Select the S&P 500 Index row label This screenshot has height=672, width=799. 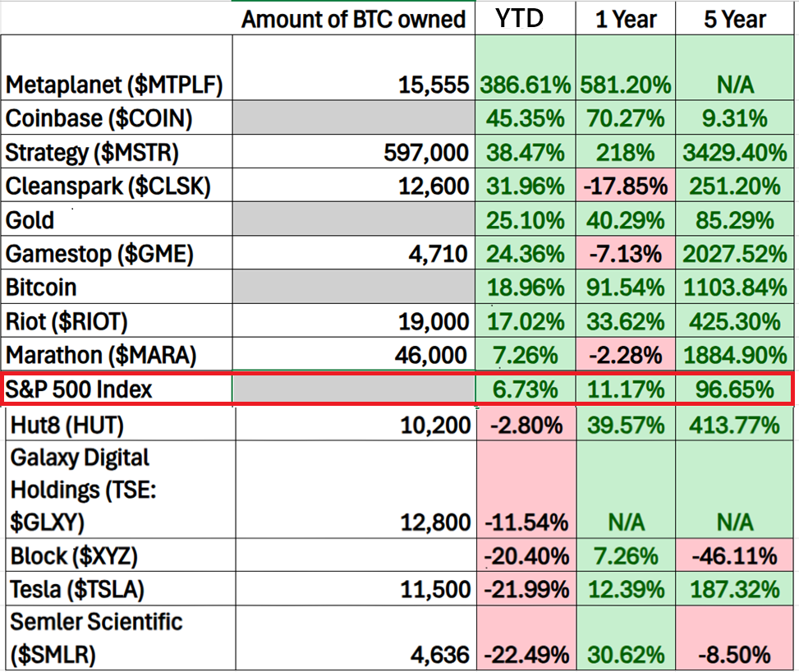80,389
